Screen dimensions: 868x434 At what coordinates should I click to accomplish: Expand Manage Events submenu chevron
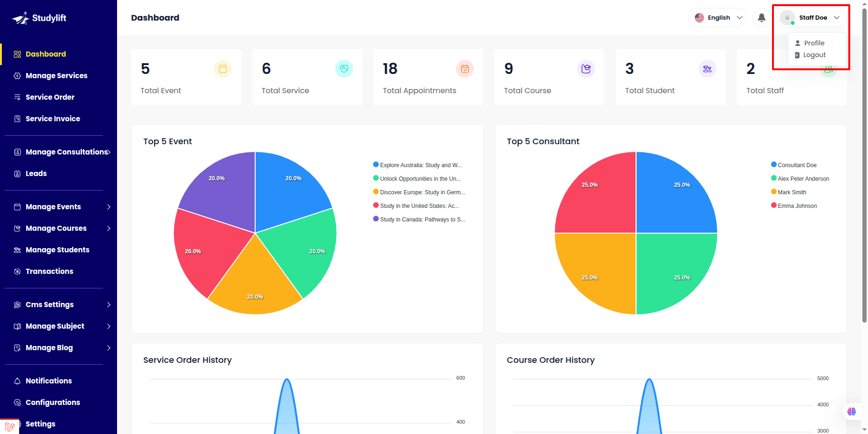(109, 207)
